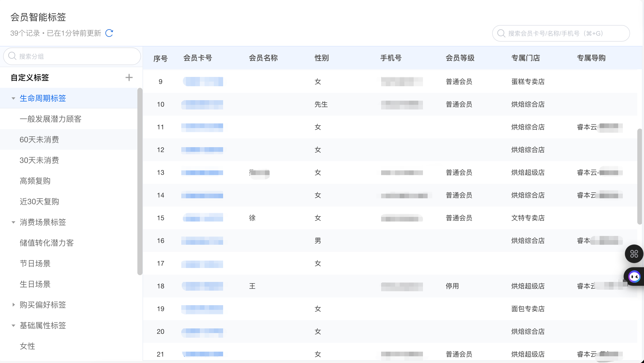Collapse the 基础属性标签 group arrow
644x363 pixels.
point(13,326)
